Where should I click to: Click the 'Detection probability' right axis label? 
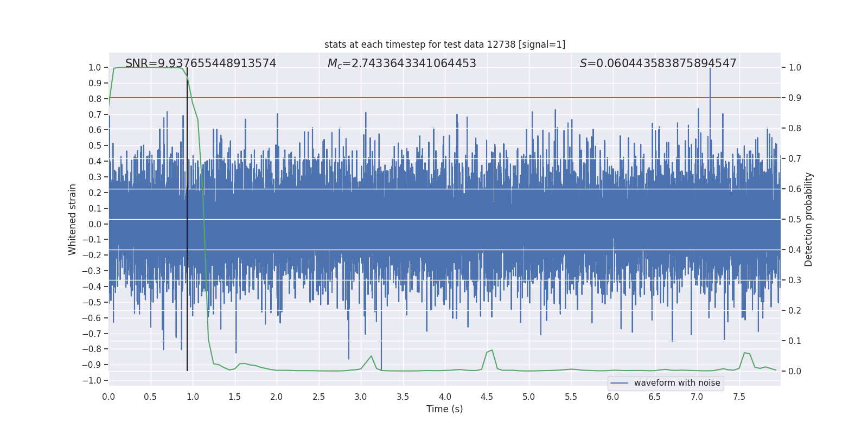pos(808,219)
